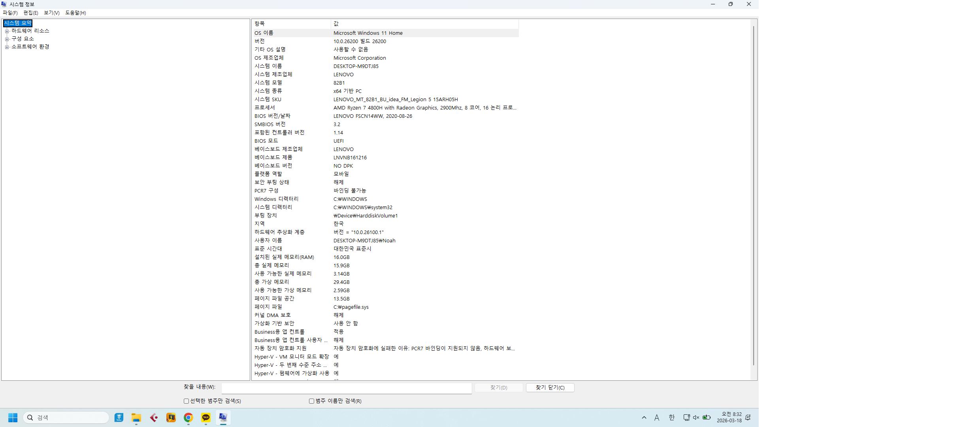The width and height of the screenshot is (980, 427).
Task: Click the 값 column header
Action: tap(425, 24)
